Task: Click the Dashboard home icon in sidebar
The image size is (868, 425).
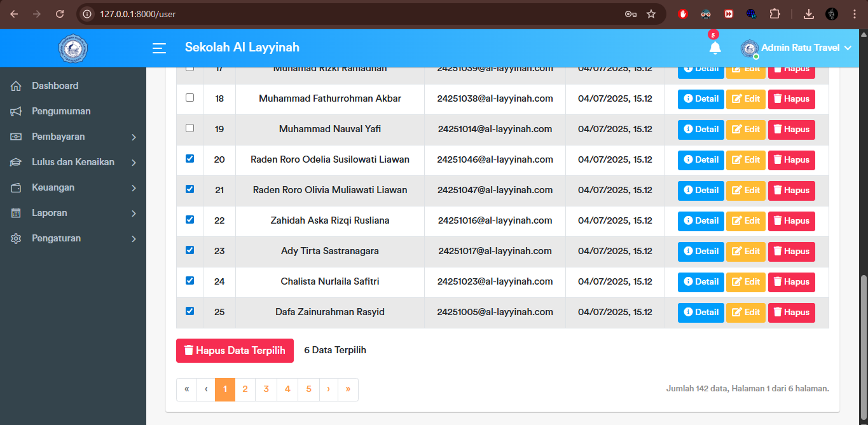Action: (17, 86)
